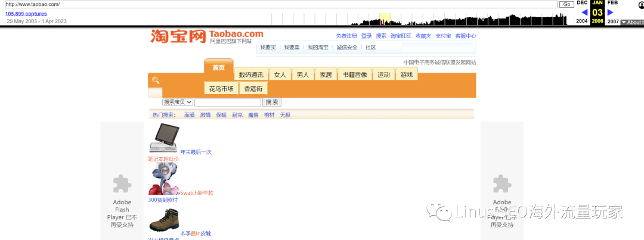
Task: Open the 香港街 tab
Action: point(253,88)
